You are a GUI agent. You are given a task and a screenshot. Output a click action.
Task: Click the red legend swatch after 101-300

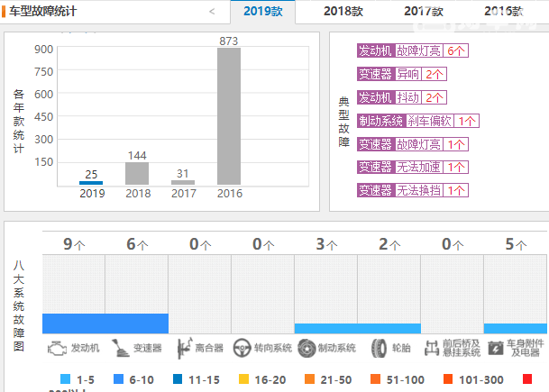point(527,379)
